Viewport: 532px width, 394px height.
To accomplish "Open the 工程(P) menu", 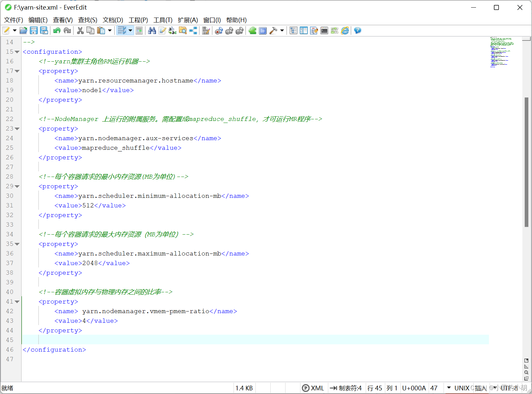I will tap(138, 20).
